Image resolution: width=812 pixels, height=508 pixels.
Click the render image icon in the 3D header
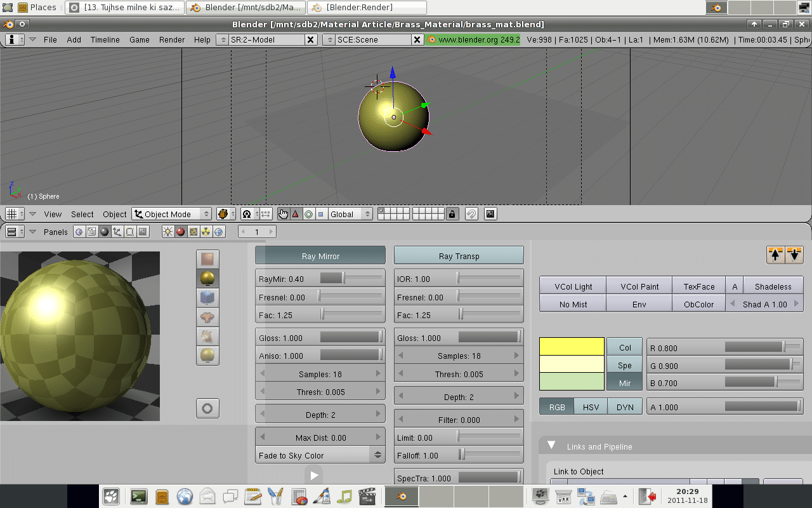[x=490, y=214]
